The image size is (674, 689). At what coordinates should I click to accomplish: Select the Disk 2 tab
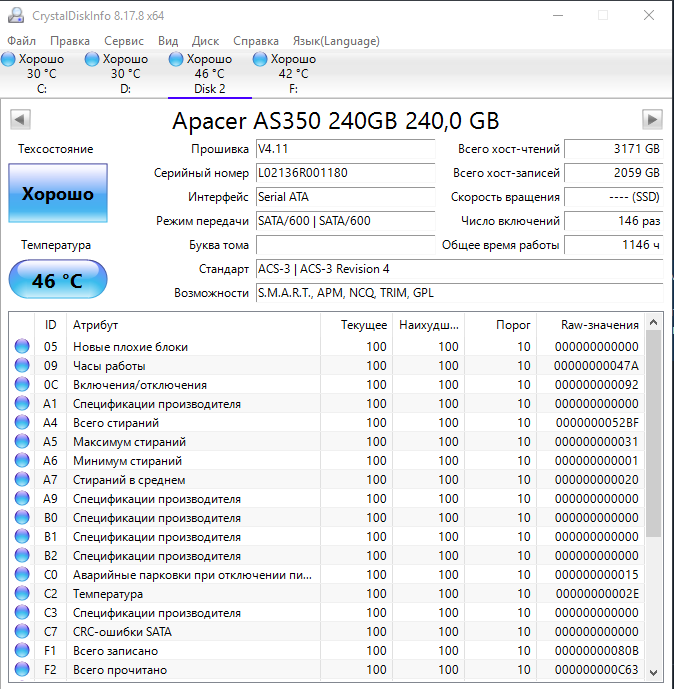pos(210,73)
